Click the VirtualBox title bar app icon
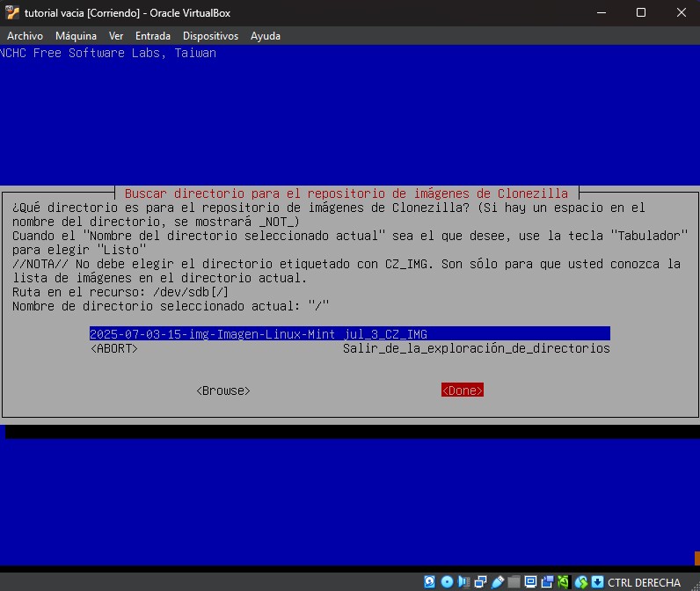 [12, 12]
